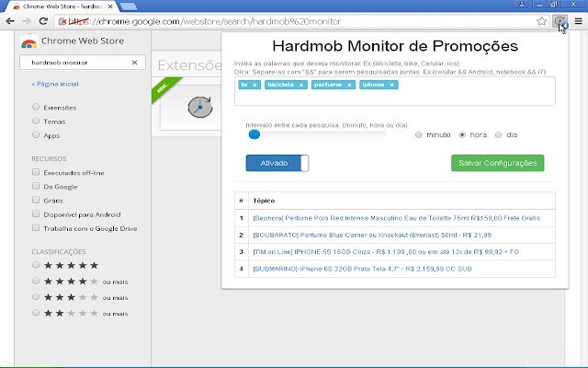Click the Chrome user profile button
The height and width of the screenshot is (368, 588).
pyautogui.click(x=522, y=4)
